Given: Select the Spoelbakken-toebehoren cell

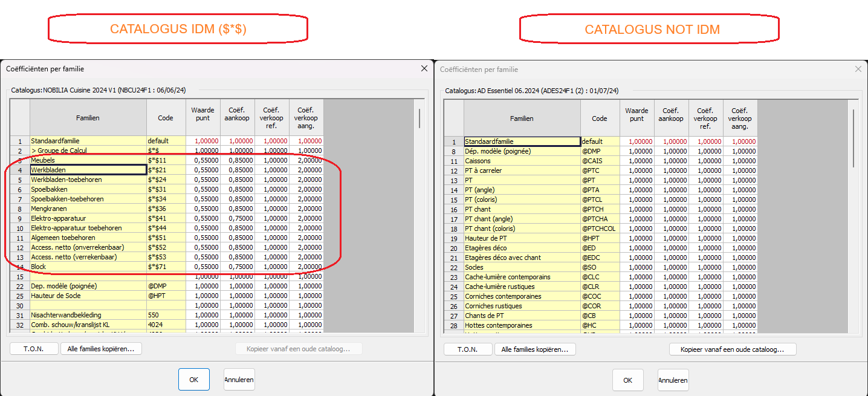Looking at the screenshot, I should pyautogui.click(x=88, y=199).
